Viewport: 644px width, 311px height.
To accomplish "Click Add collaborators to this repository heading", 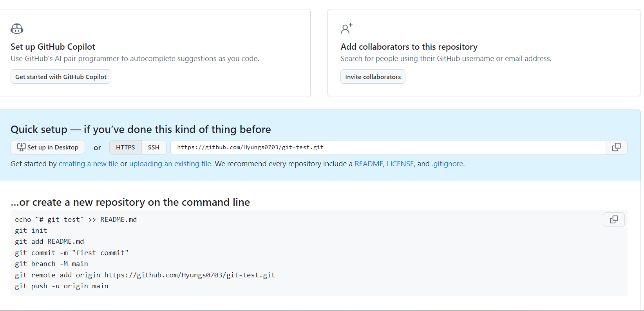I will 409,47.
